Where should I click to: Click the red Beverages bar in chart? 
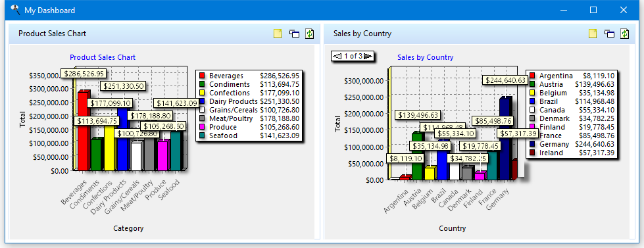[84, 131]
